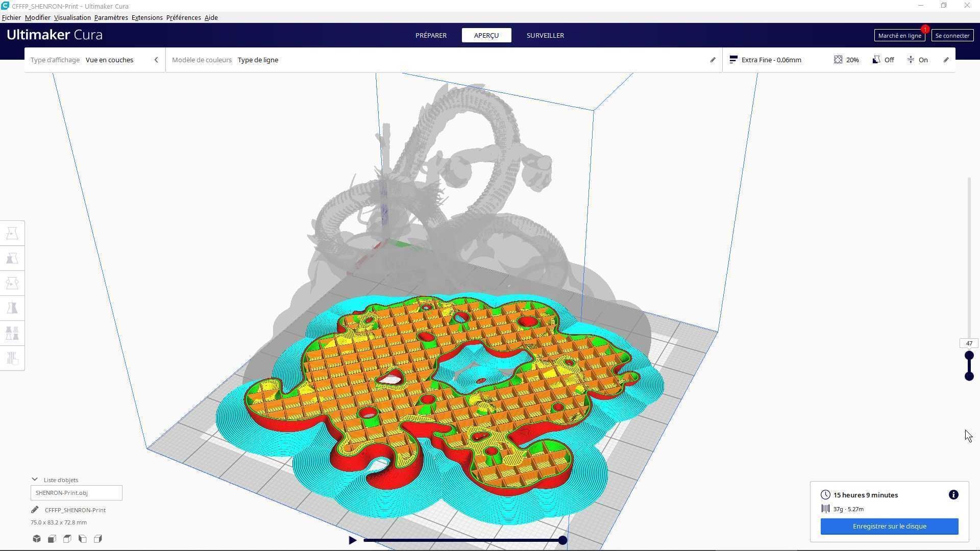Click Enregistrer sur le disque button
This screenshot has width=980, height=551.
(889, 526)
